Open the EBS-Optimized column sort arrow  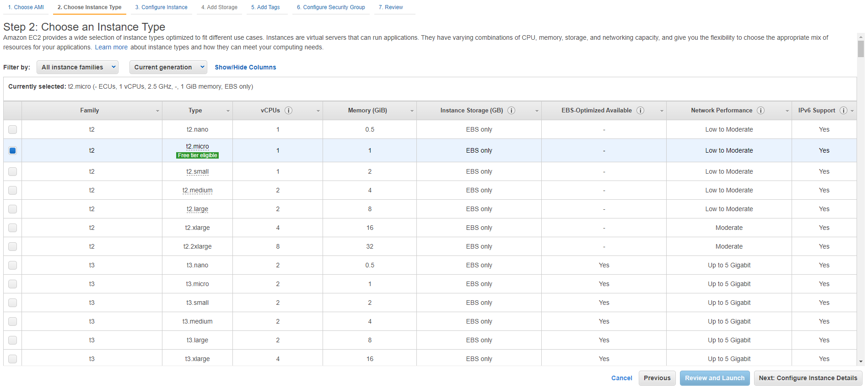pyautogui.click(x=662, y=111)
